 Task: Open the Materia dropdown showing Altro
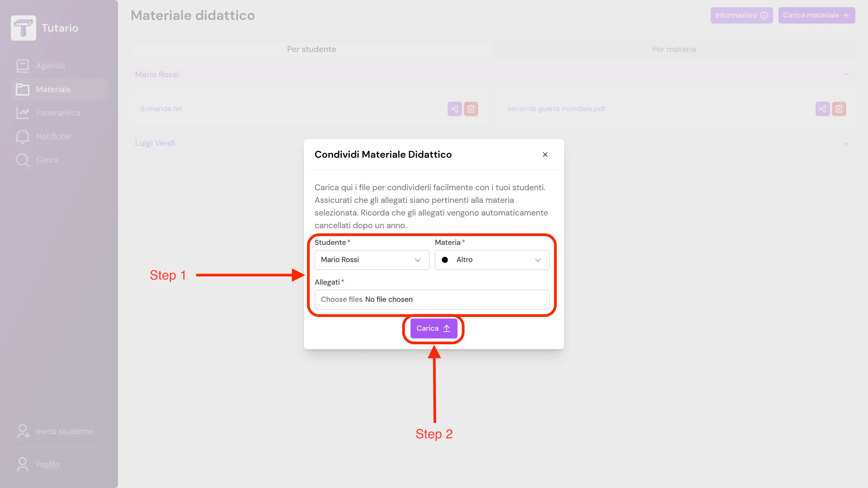[x=492, y=260]
